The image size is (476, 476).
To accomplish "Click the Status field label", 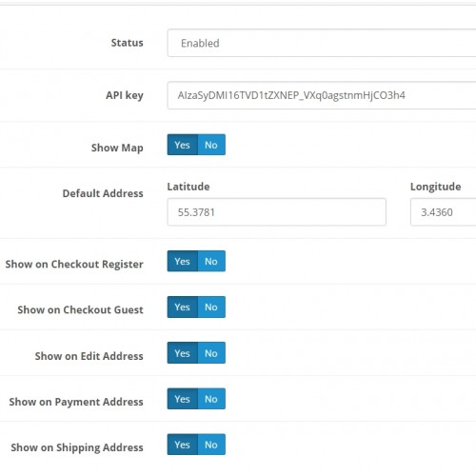I will click(x=127, y=43).
